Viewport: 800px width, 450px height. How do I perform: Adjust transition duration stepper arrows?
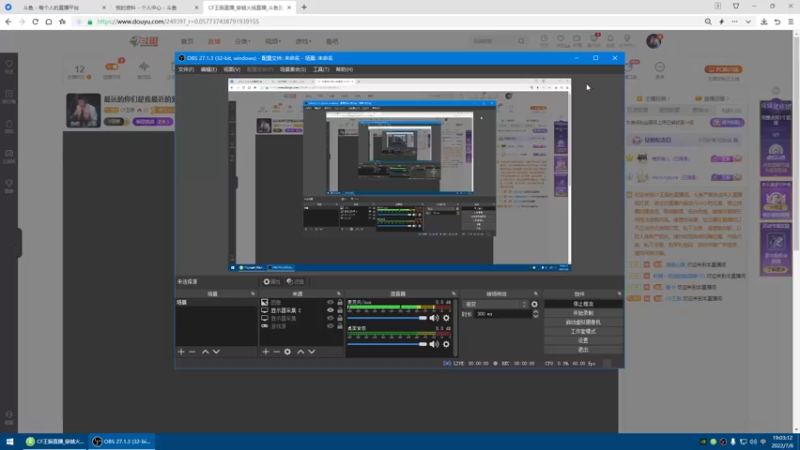[535, 314]
